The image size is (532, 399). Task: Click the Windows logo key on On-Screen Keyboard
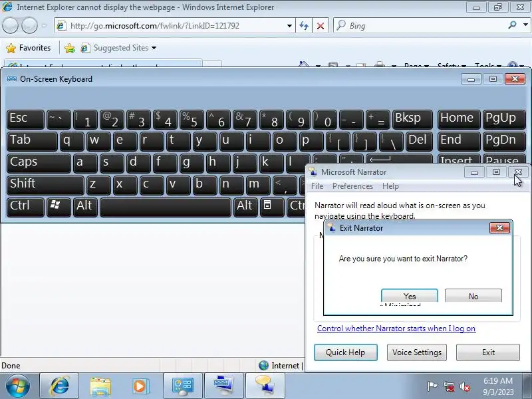tap(59, 207)
